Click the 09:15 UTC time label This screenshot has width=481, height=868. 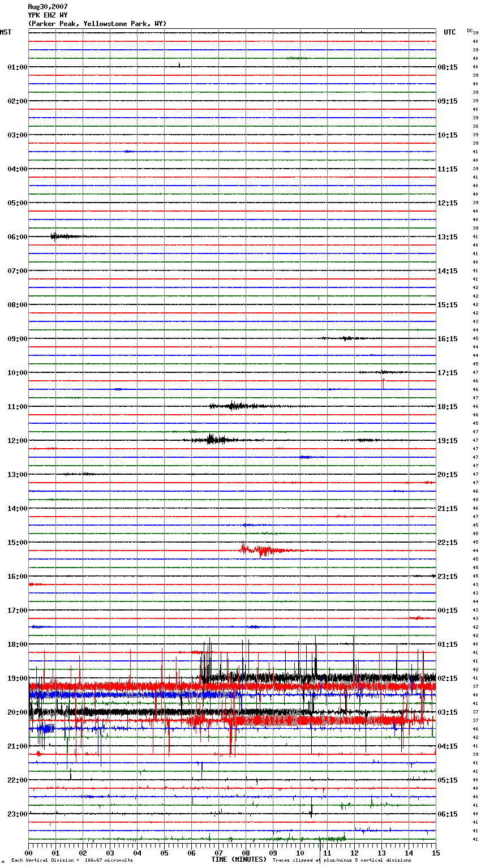(448, 101)
